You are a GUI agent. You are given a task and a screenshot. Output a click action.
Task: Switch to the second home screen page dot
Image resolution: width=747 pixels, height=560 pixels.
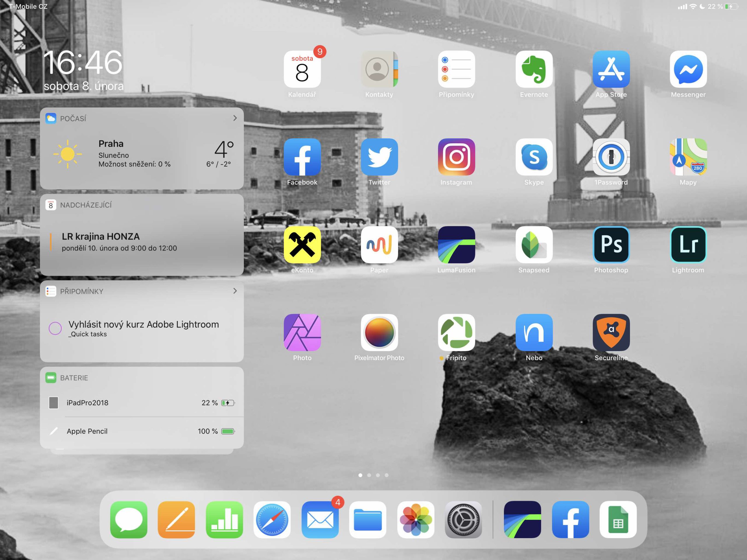(369, 475)
